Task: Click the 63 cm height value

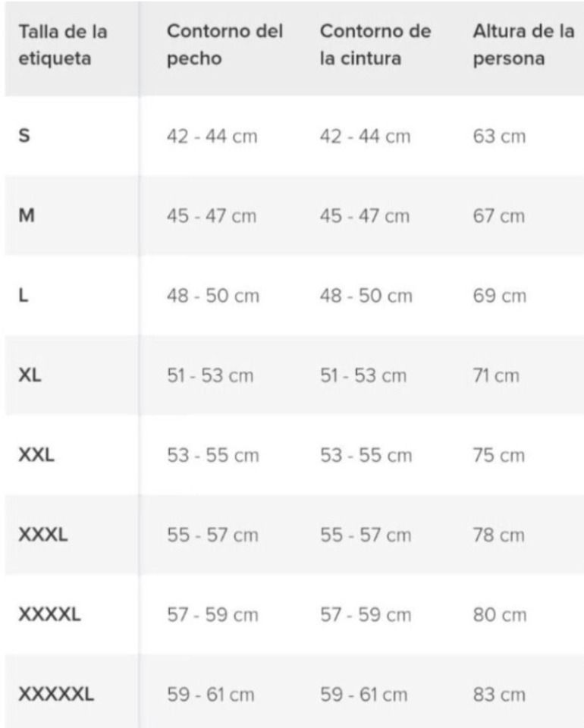Action: tap(498, 136)
